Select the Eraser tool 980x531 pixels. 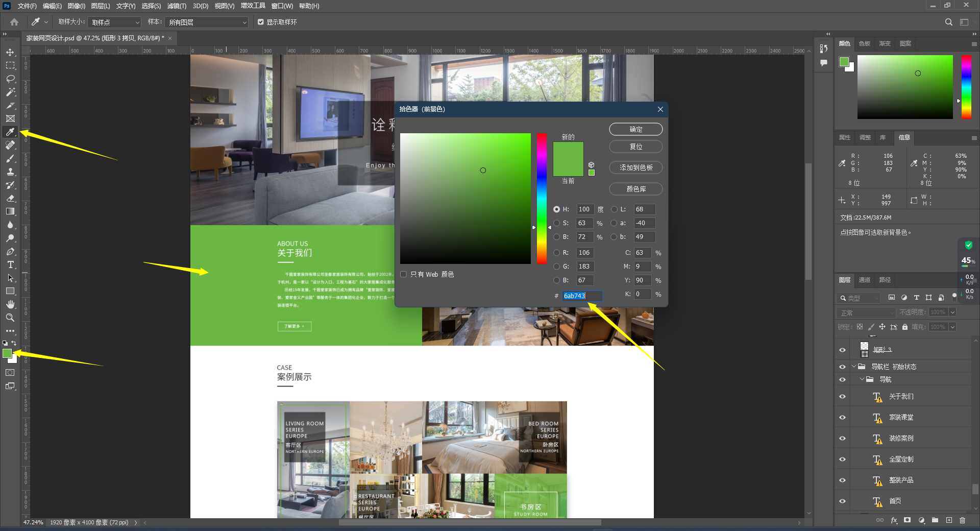[10, 198]
